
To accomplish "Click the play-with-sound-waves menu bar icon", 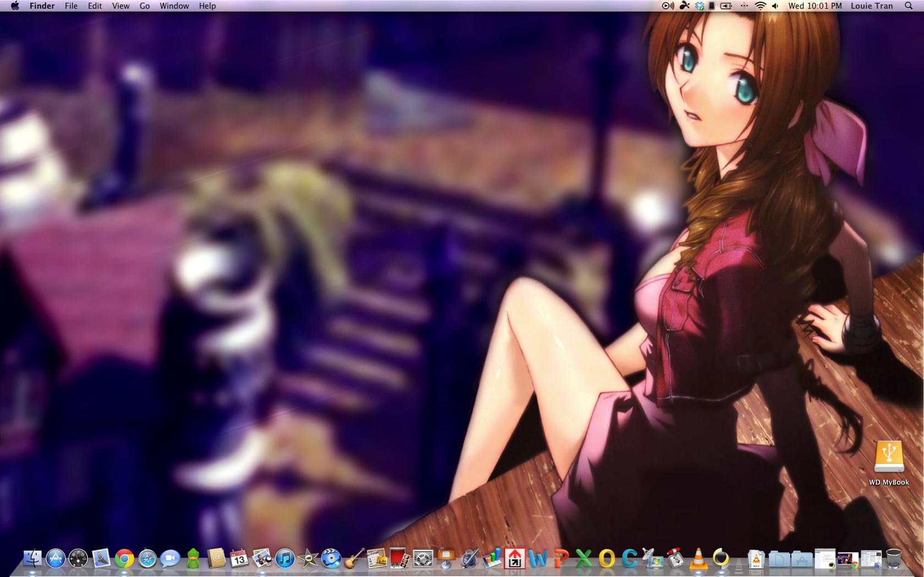I will point(668,6).
